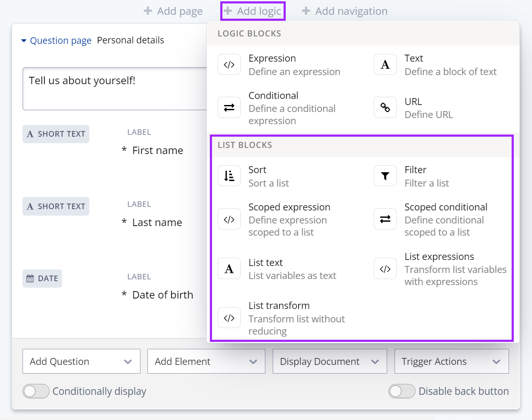Click the Tell us about yourself text box

(x=114, y=89)
